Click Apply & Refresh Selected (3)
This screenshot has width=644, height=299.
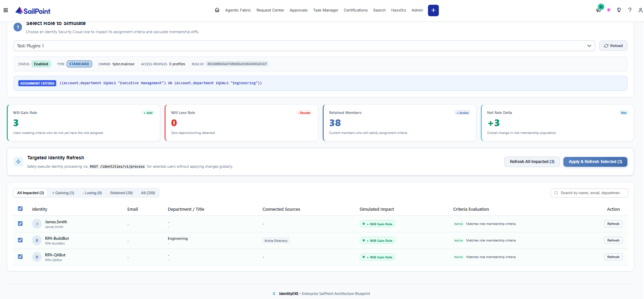(595, 162)
